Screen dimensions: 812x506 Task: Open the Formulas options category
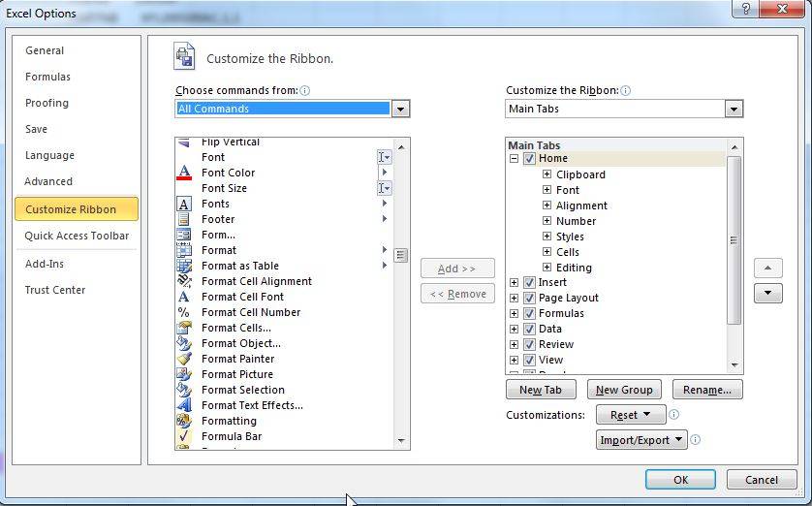tap(47, 77)
